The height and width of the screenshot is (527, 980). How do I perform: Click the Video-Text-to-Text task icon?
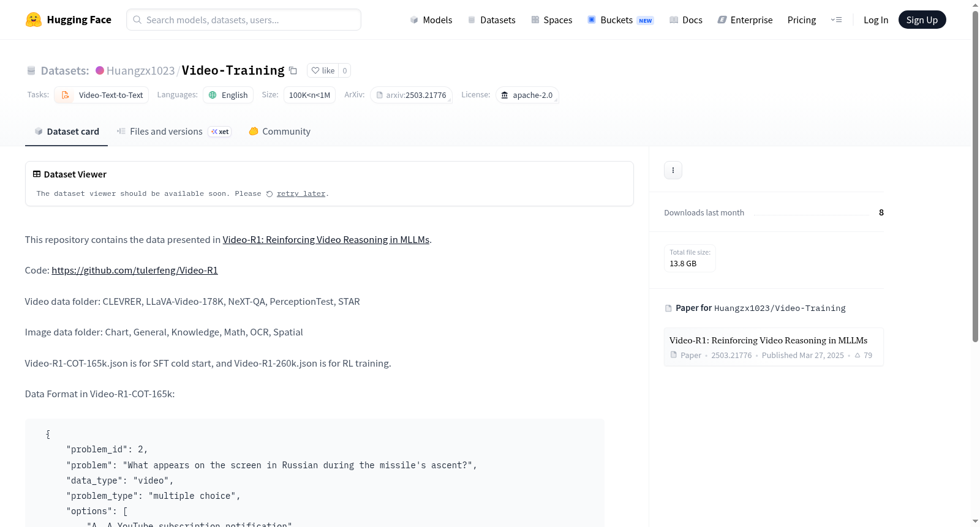click(x=66, y=95)
